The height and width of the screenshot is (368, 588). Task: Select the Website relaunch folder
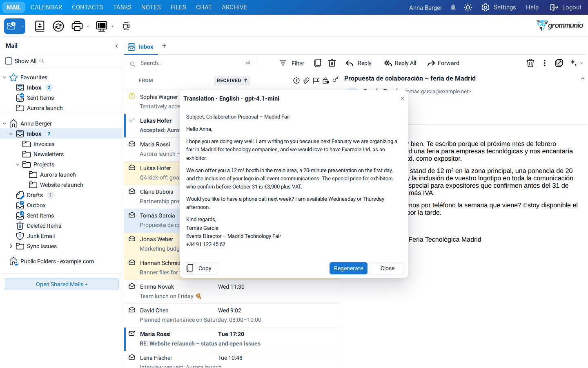point(62,185)
